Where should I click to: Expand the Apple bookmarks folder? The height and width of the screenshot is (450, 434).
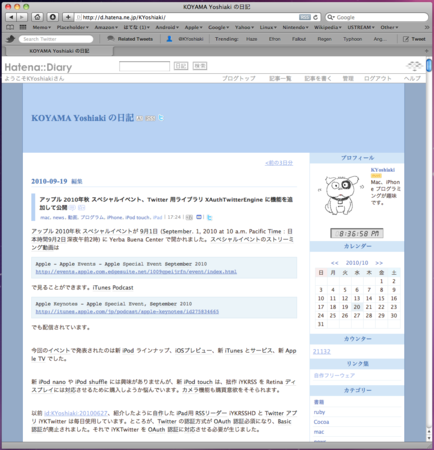point(194,27)
